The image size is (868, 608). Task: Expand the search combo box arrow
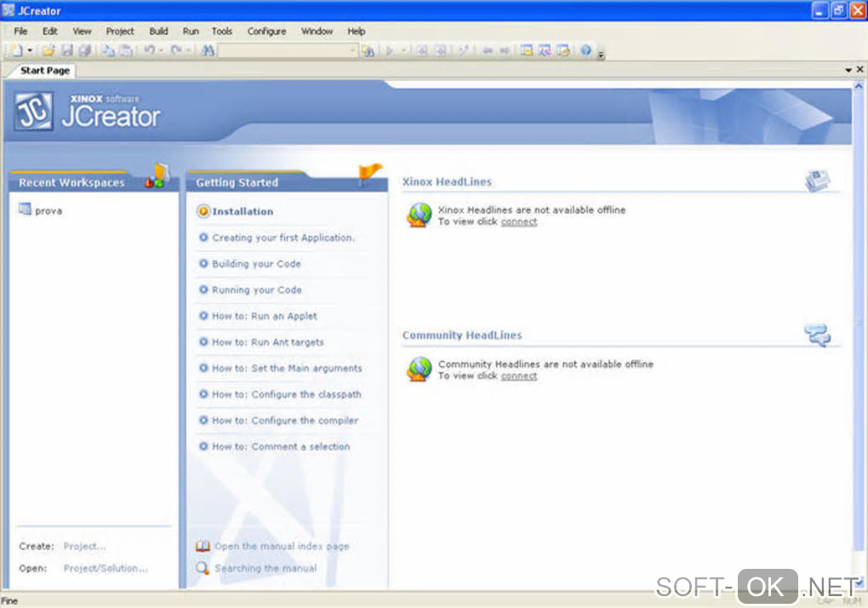tap(352, 51)
